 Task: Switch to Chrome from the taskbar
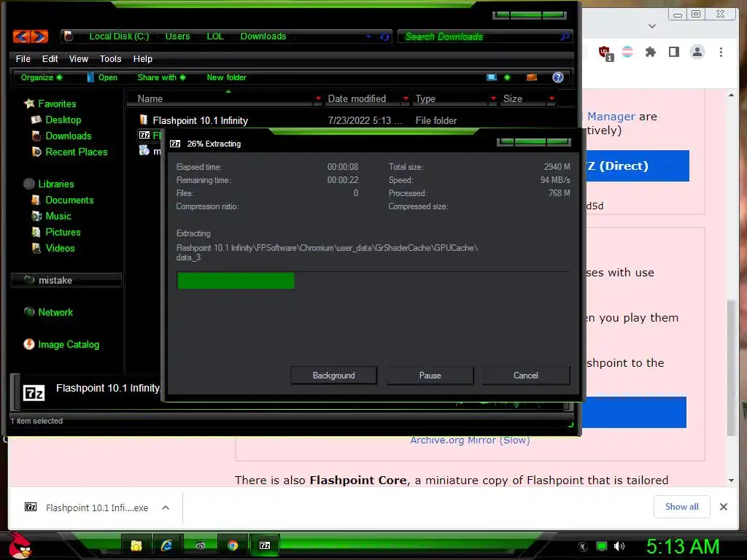tap(233, 545)
